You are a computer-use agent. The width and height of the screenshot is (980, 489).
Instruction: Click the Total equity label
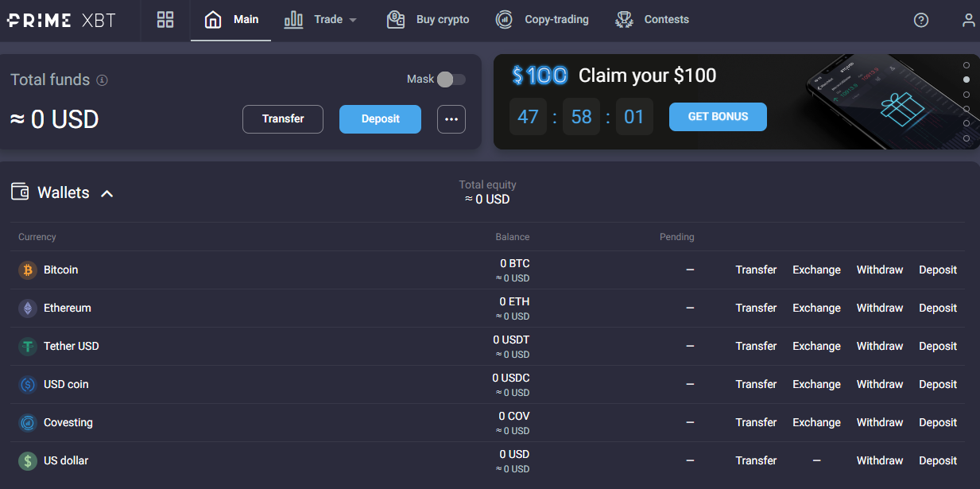[x=488, y=184]
